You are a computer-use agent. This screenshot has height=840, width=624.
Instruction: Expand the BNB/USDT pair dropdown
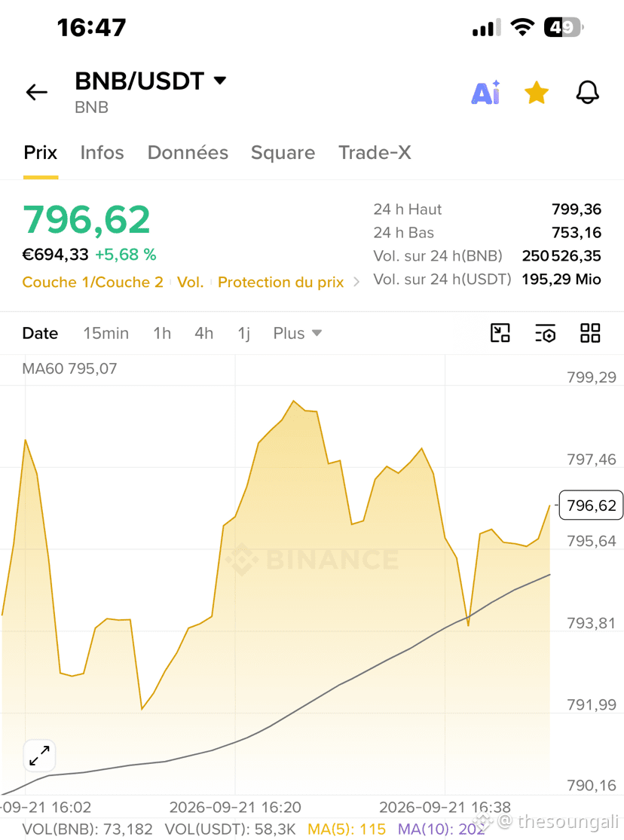(x=220, y=81)
